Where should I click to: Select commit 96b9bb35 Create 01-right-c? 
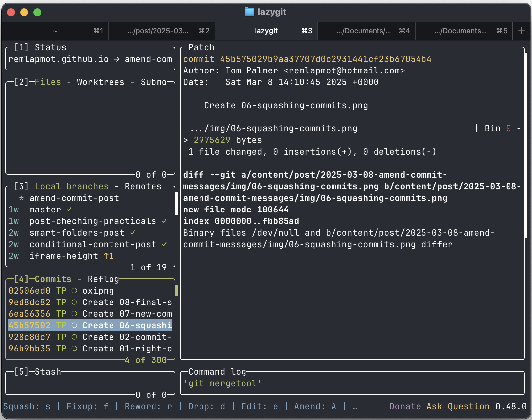90,349
